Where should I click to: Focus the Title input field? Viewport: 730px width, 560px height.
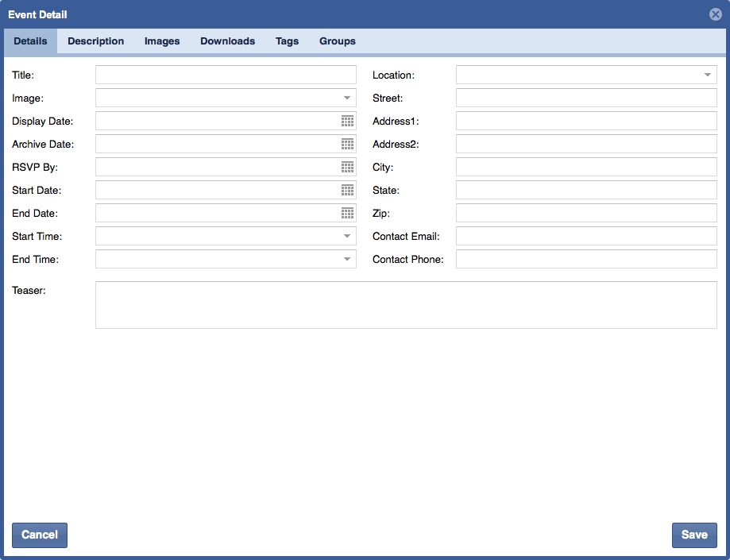tap(226, 75)
